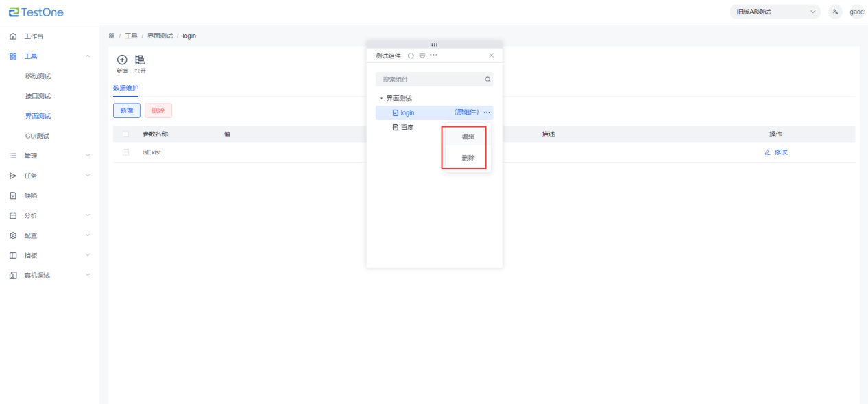
Task: Collapse the 界面测试 tree node
Action: coord(381,99)
